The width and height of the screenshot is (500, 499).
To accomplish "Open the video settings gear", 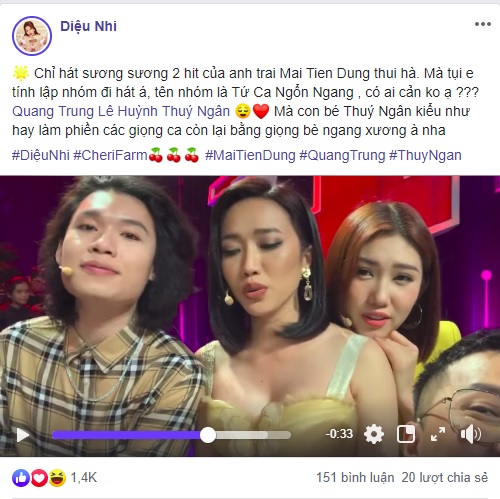I will click(374, 434).
